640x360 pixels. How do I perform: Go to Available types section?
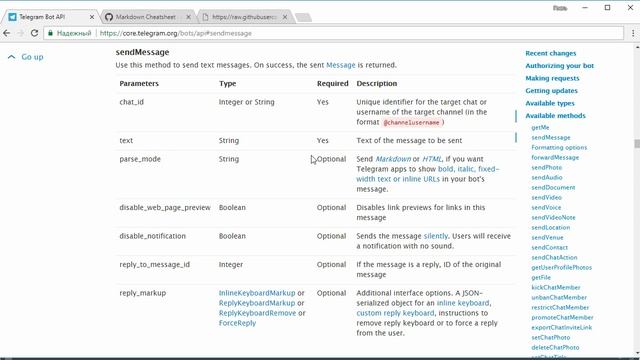[550, 103]
